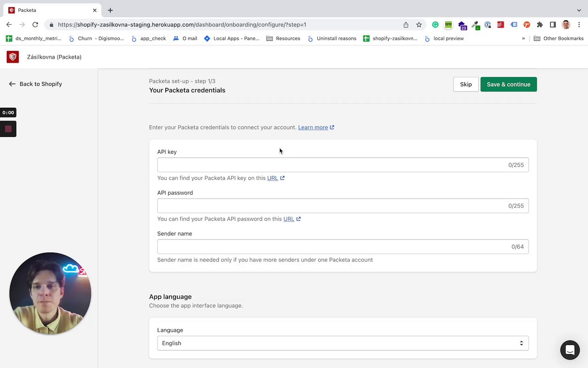Image resolution: width=588 pixels, height=368 pixels.
Task: Open the Uninstall reasons bookmark
Action: coord(332,39)
